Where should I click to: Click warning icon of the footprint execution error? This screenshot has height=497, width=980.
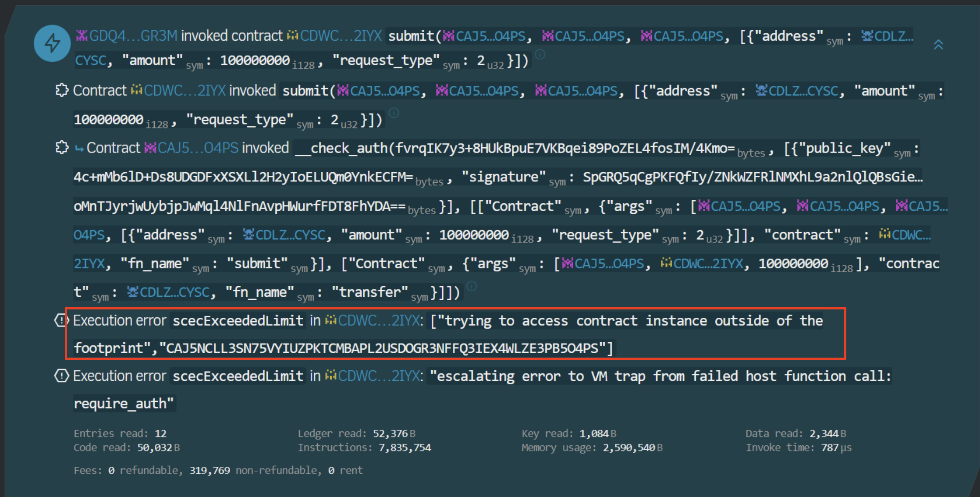pos(61,320)
